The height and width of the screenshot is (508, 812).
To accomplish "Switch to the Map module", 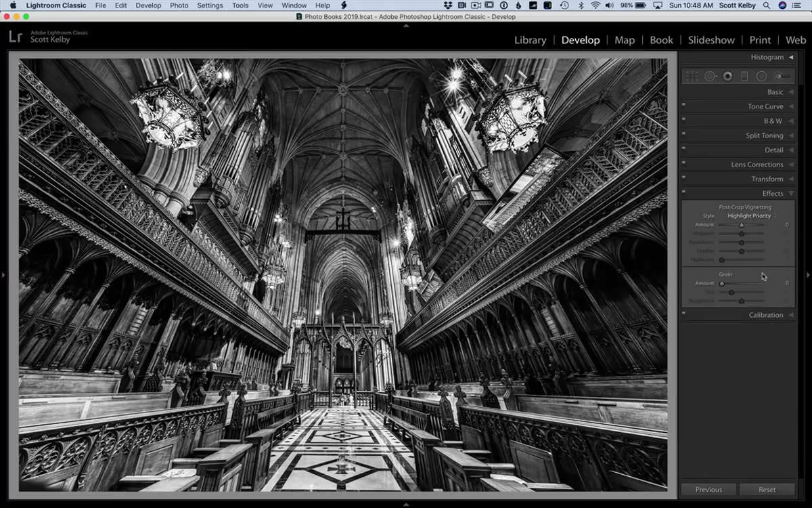I will 625,40.
